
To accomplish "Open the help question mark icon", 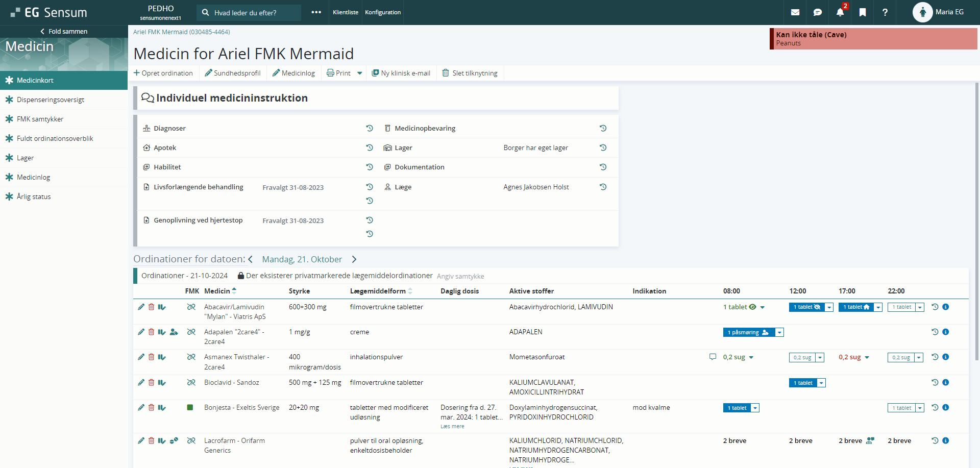I will [885, 12].
